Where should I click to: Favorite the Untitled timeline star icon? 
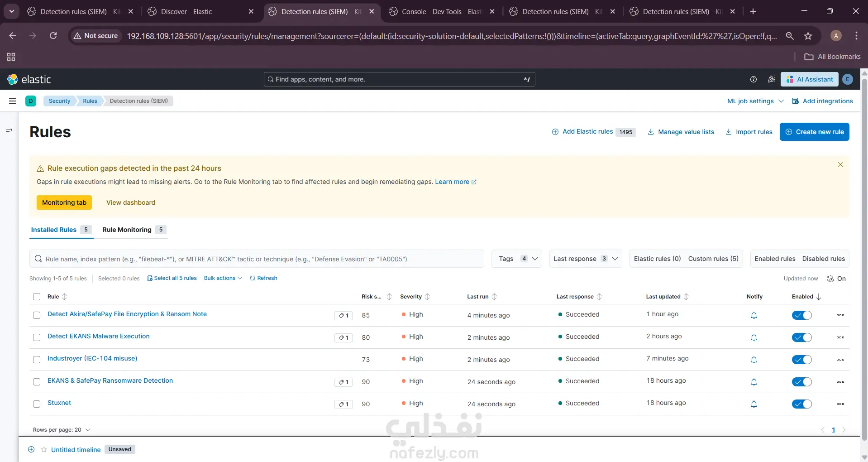click(x=44, y=449)
